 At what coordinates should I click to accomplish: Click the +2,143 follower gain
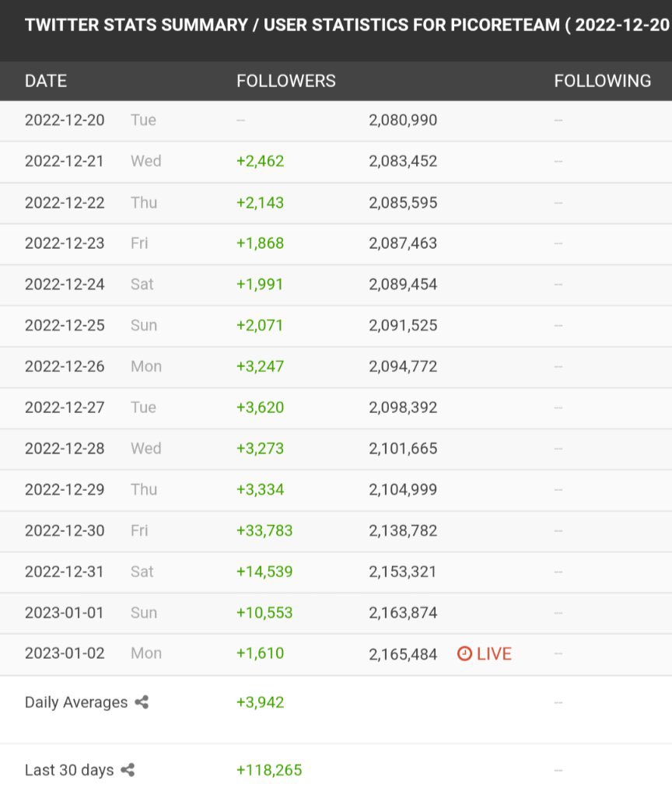[x=260, y=202]
